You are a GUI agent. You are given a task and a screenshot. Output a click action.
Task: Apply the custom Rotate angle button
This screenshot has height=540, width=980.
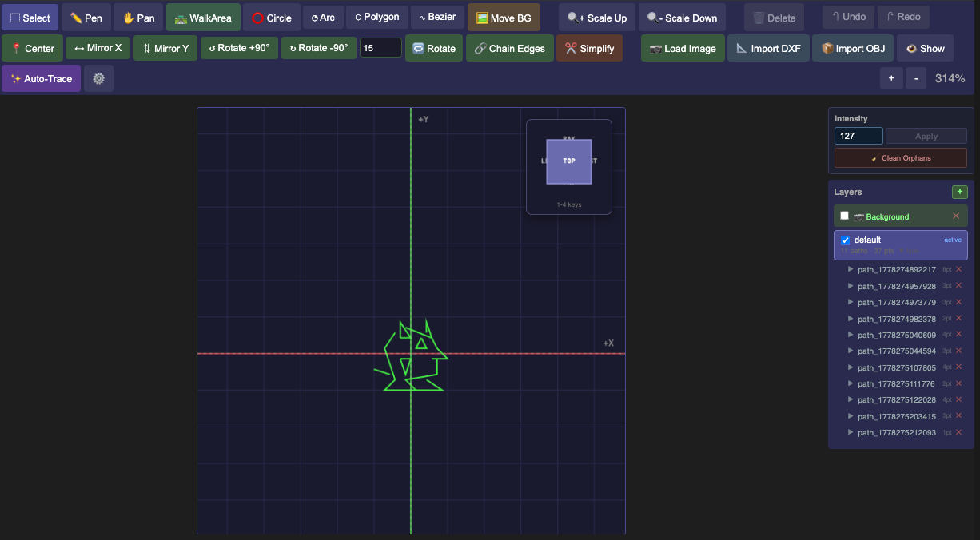pos(434,48)
